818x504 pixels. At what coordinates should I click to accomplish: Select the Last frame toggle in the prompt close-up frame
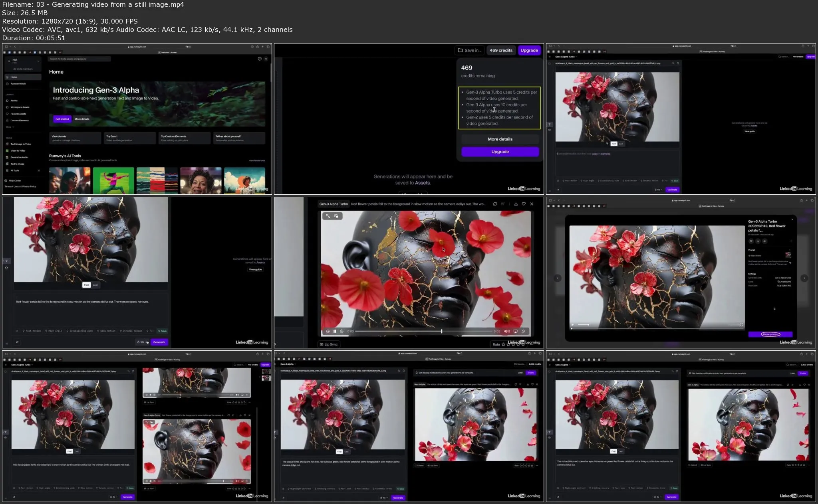[95, 285]
